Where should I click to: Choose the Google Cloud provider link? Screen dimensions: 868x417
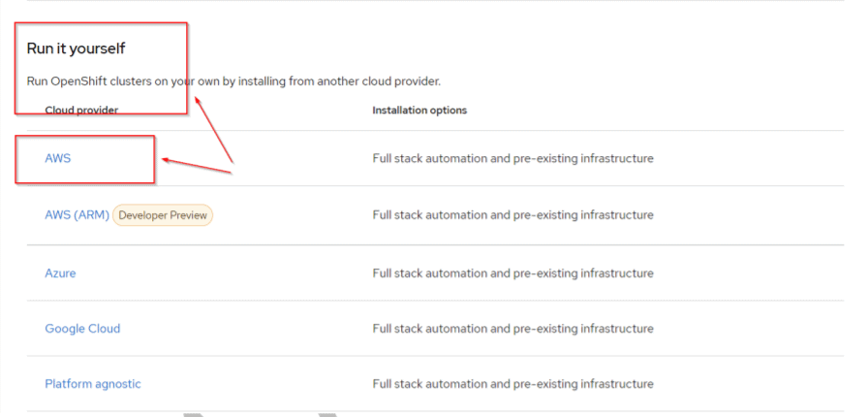(x=82, y=329)
